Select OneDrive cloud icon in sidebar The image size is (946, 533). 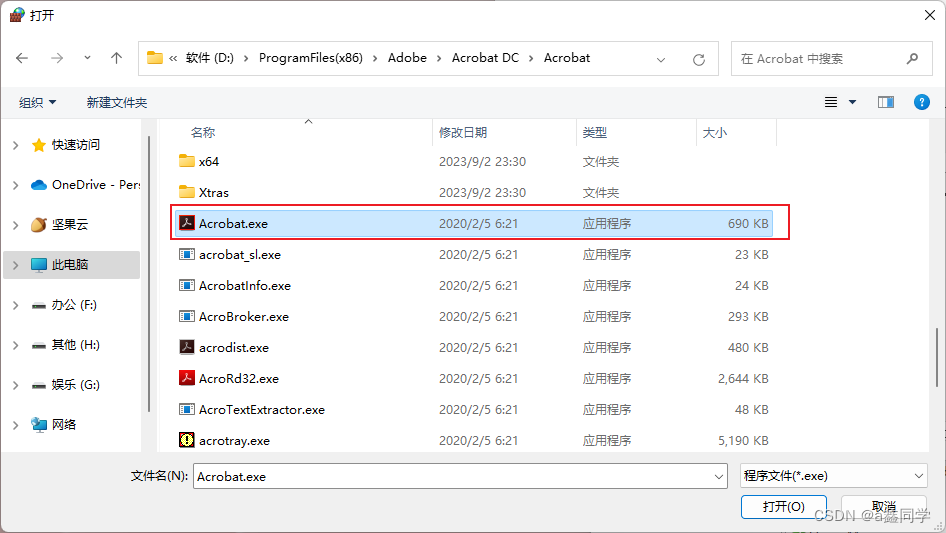[39, 185]
